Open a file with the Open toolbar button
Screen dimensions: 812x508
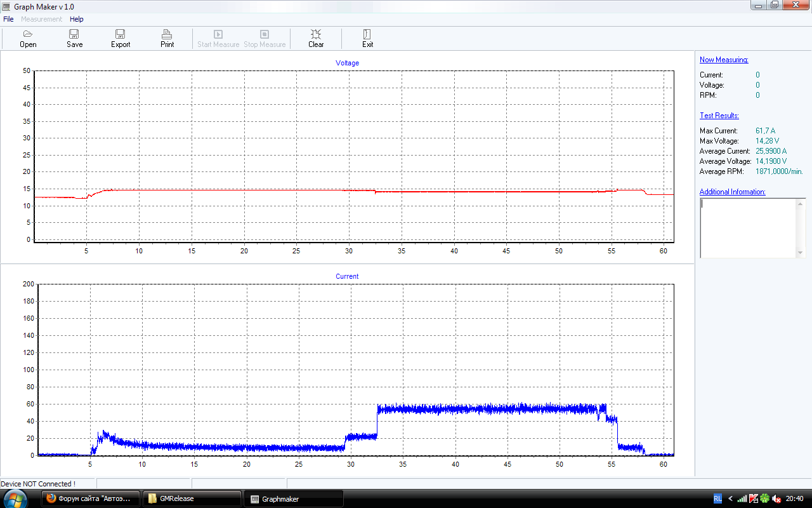coord(28,38)
